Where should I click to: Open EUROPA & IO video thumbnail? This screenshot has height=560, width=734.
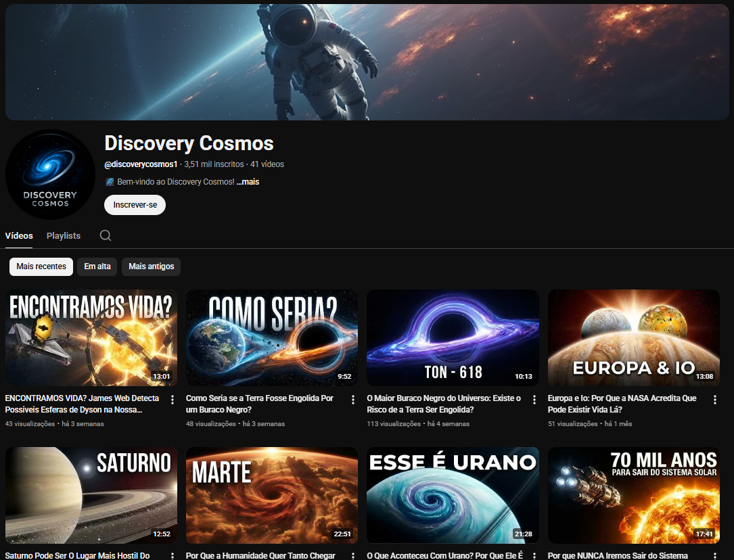click(x=634, y=337)
